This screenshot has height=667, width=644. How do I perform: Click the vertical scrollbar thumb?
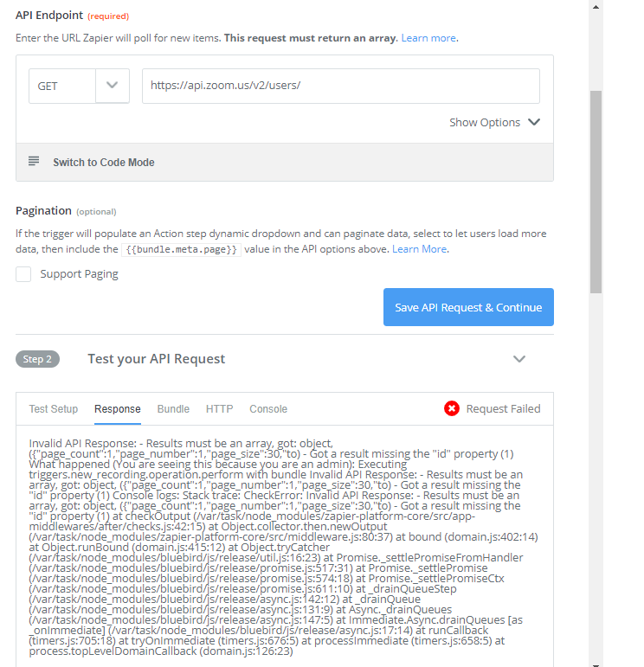(x=596, y=192)
